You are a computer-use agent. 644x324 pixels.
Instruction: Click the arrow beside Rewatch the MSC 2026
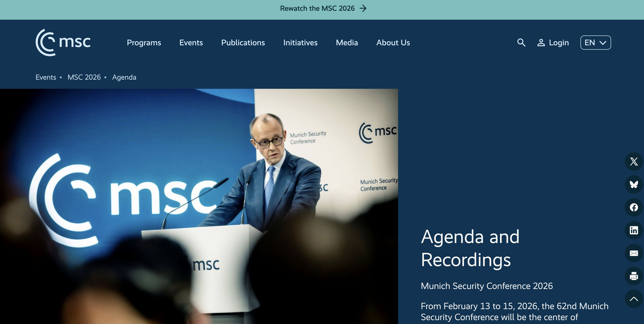coord(363,8)
